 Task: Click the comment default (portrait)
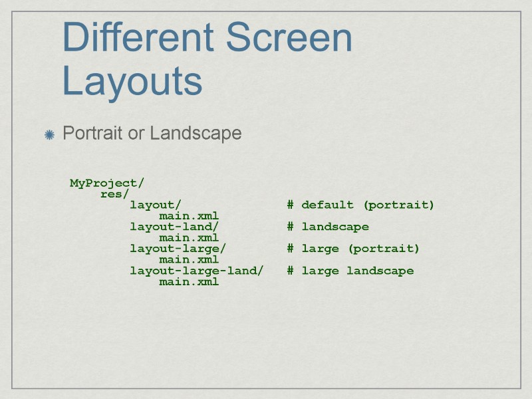362,205
